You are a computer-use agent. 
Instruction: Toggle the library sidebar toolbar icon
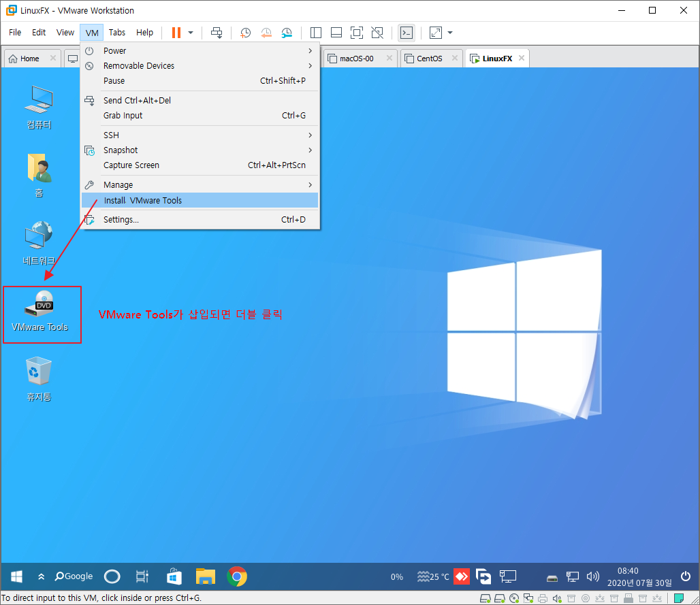(x=316, y=33)
